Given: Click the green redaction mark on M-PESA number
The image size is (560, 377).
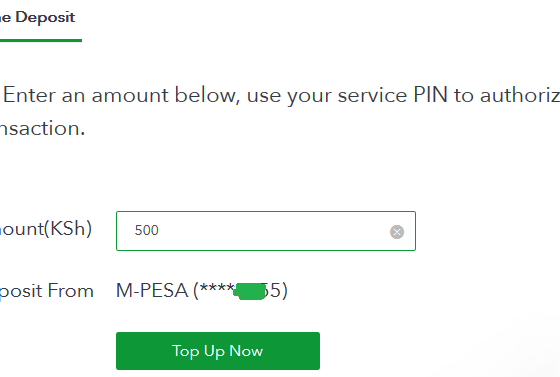Looking at the screenshot, I should click(250, 291).
